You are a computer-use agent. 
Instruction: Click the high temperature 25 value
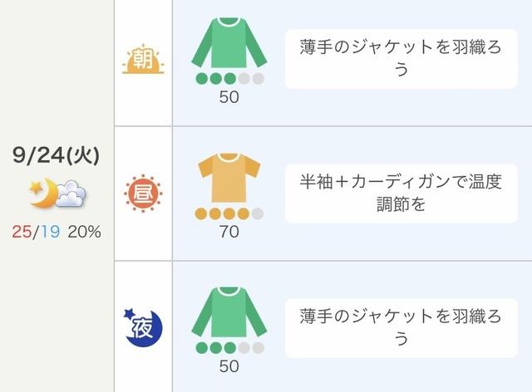(22, 232)
